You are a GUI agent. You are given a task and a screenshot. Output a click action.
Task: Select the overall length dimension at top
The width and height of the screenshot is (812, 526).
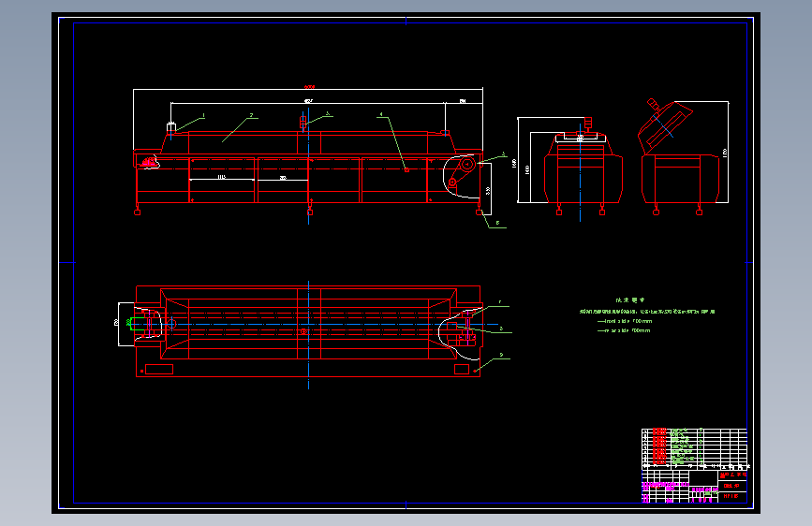click(309, 87)
